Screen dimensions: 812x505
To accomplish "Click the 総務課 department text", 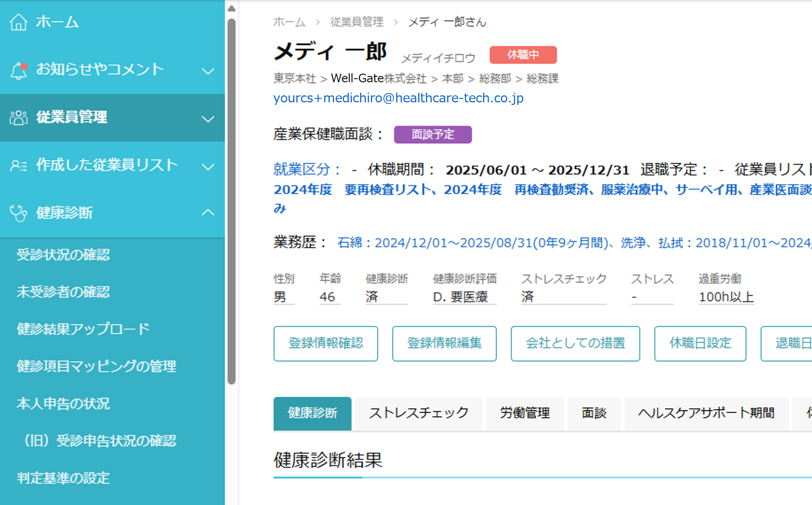I will 543,79.
